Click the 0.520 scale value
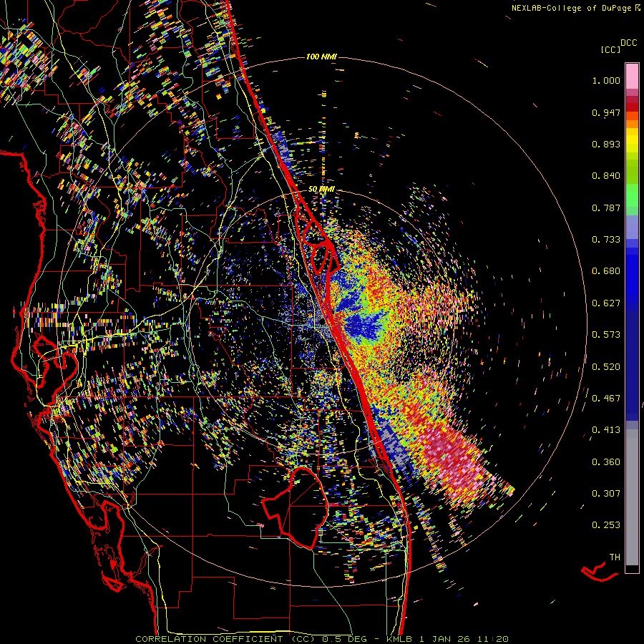 [606, 367]
